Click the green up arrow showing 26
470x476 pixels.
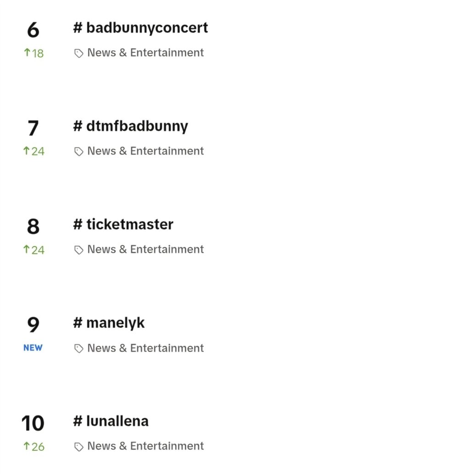click(x=27, y=446)
